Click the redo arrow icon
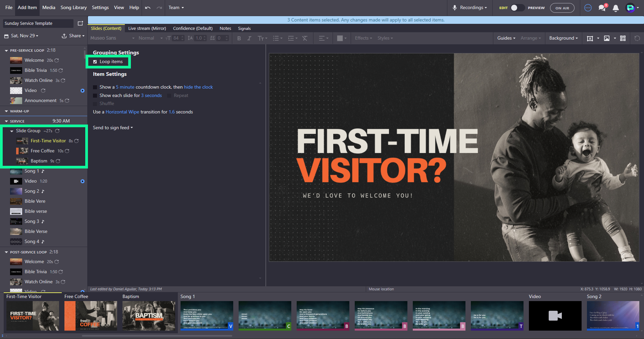Image resolution: width=644 pixels, height=339 pixels. (x=159, y=8)
